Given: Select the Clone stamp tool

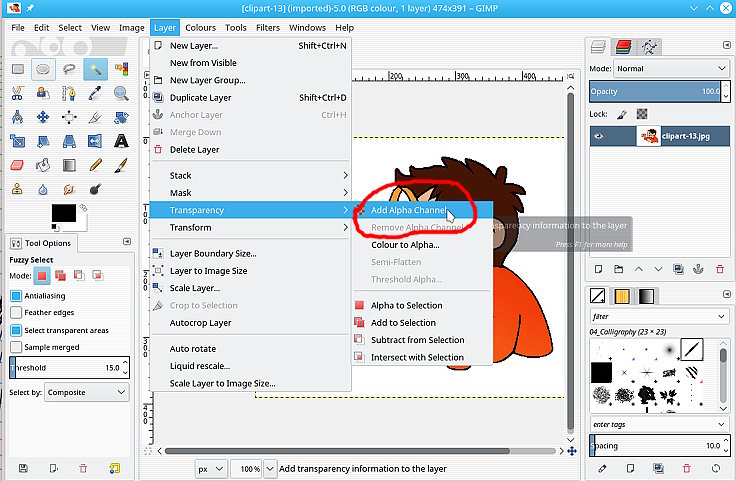Looking at the screenshot, I should click(18, 189).
